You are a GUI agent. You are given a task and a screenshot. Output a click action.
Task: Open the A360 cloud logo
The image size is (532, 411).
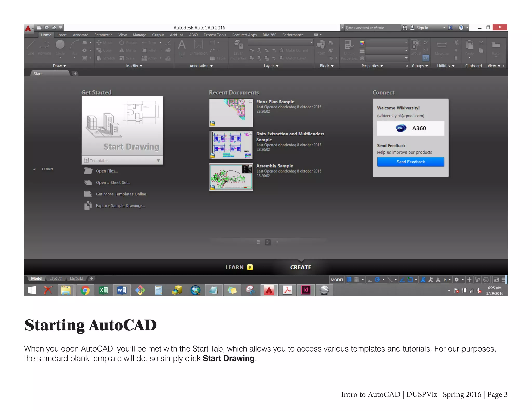tap(401, 128)
